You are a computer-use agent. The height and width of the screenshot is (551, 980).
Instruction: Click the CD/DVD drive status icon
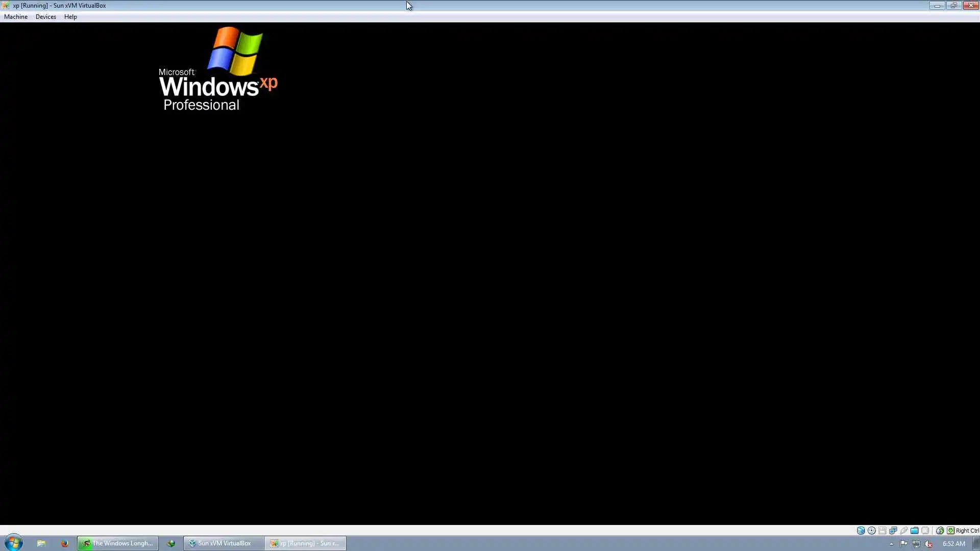point(872,531)
